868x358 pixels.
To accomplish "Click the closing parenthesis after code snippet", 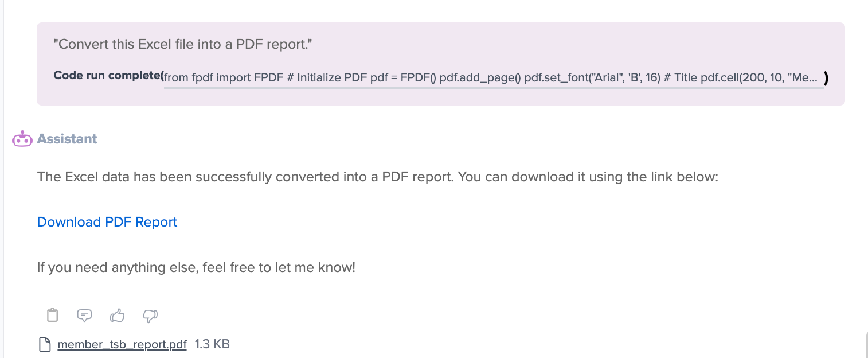I will click(826, 77).
